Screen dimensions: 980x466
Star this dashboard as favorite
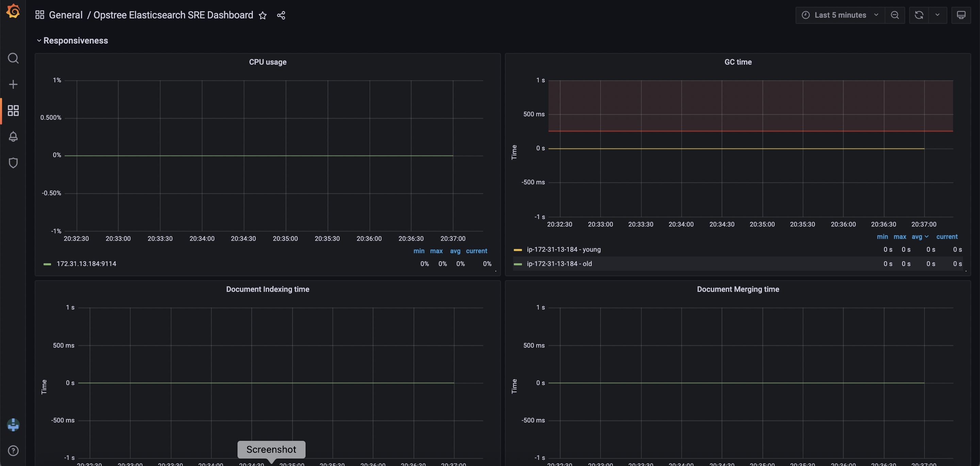[x=262, y=15]
